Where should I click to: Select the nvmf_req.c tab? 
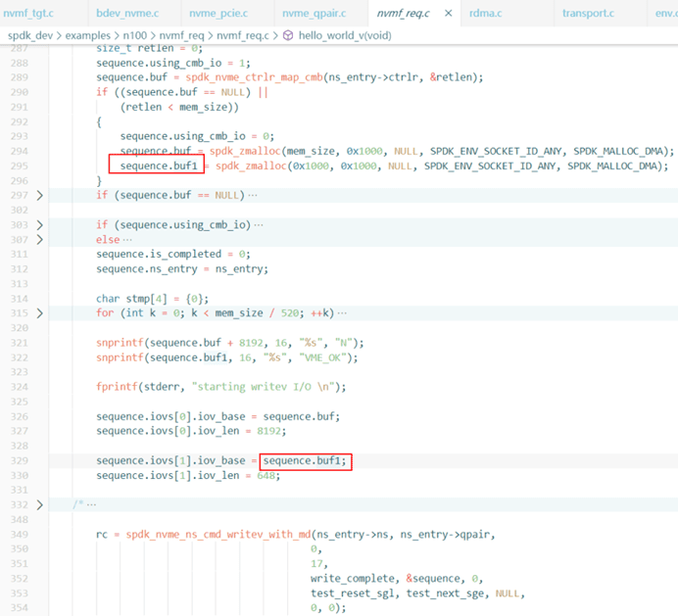coord(403,14)
